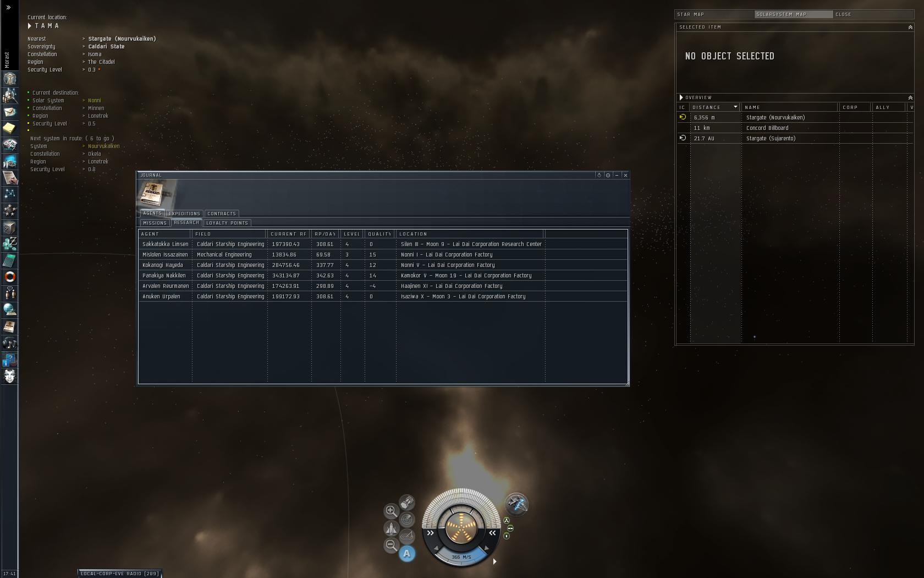Click the Close map button

pos(873,14)
